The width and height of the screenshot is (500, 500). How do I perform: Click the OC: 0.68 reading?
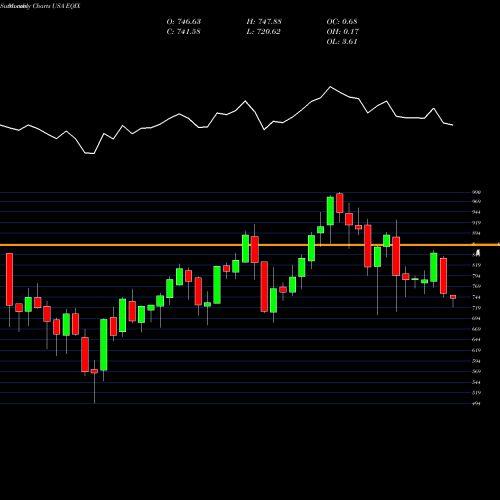342,22
